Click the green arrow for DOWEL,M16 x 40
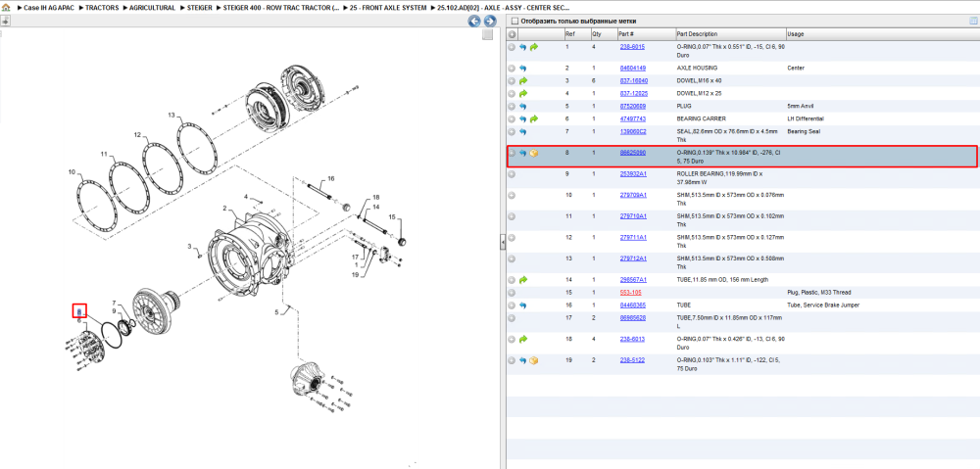The image size is (980, 469). click(x=522, y=81)
